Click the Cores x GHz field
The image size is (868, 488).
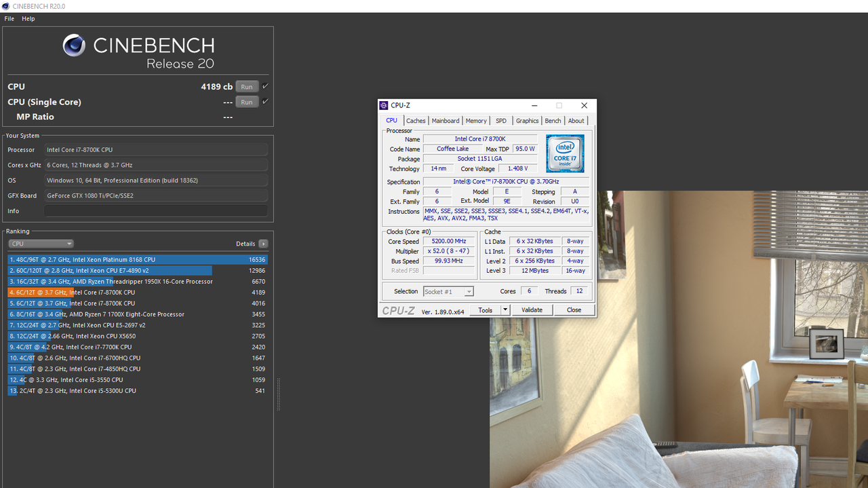156,165
